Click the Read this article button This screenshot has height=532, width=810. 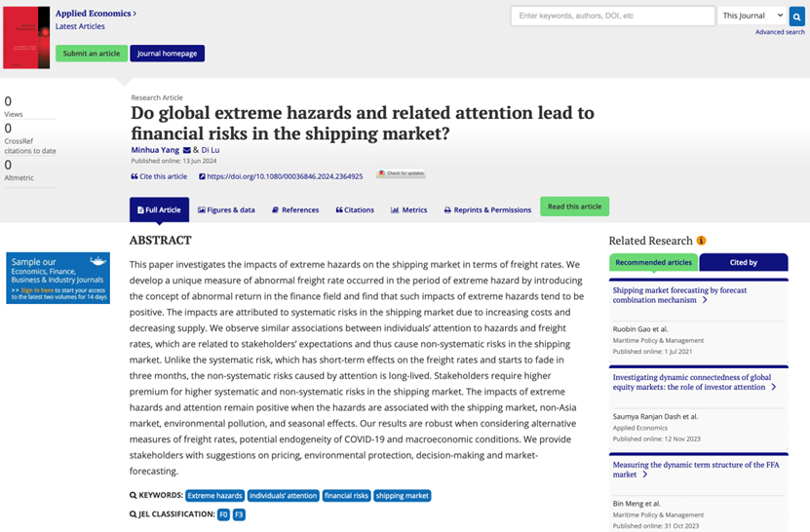574,207
